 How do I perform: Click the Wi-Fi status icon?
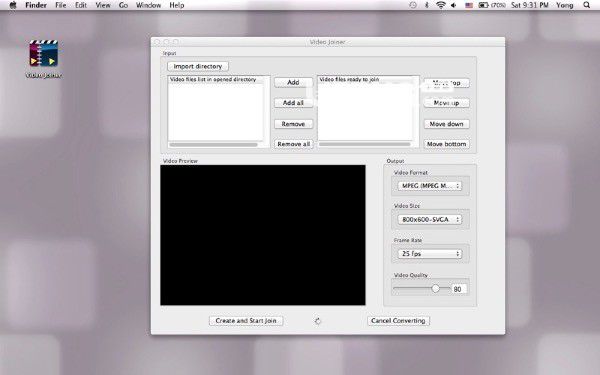(x=441, y=5)
